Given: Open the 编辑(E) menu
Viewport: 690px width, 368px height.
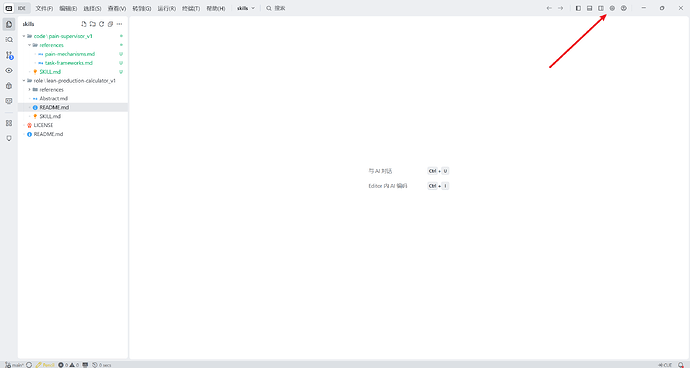Looking at the screenshot, I should pyautogui.click(x=68, y=8).
